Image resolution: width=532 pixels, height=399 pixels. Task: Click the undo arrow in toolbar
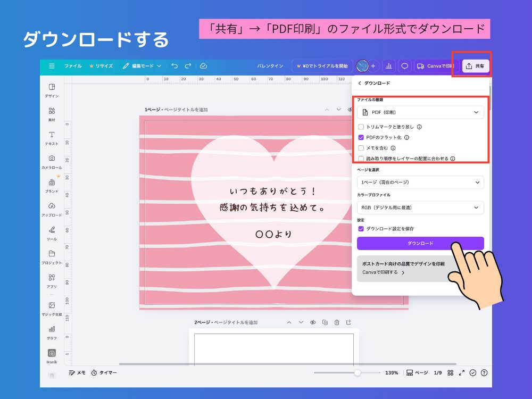click(176, 66)
